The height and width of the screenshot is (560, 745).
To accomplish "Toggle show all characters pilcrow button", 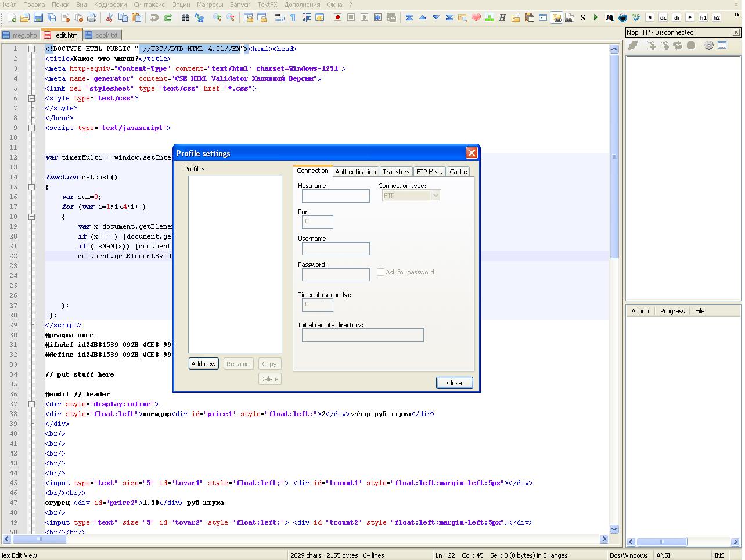I will pos(293,18).
